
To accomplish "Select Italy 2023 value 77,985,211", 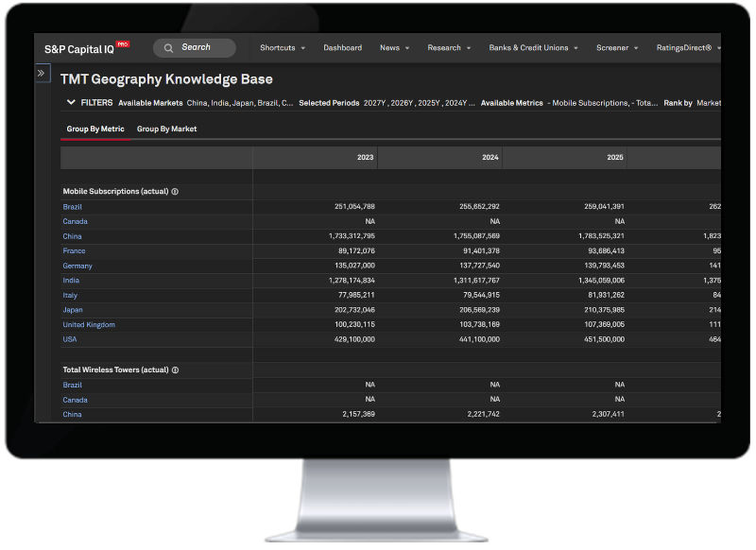I will [356, 295].
